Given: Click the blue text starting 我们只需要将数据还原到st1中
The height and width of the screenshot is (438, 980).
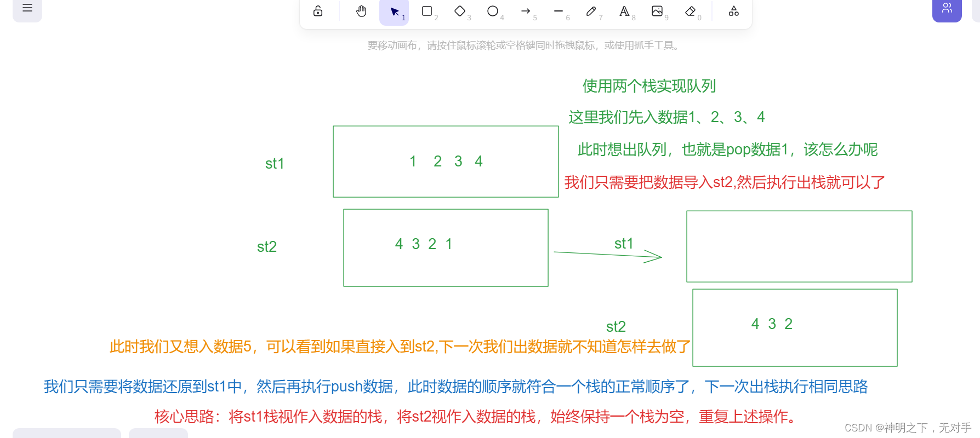Looking at the screenshot, I should tap(455, 387).
